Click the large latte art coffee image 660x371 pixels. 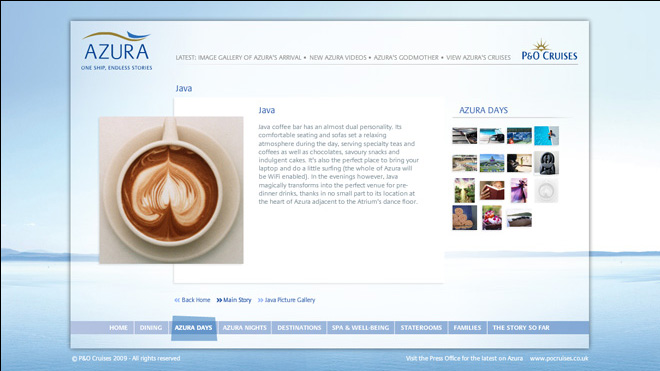pyautogui.click(x=171, y=190)
